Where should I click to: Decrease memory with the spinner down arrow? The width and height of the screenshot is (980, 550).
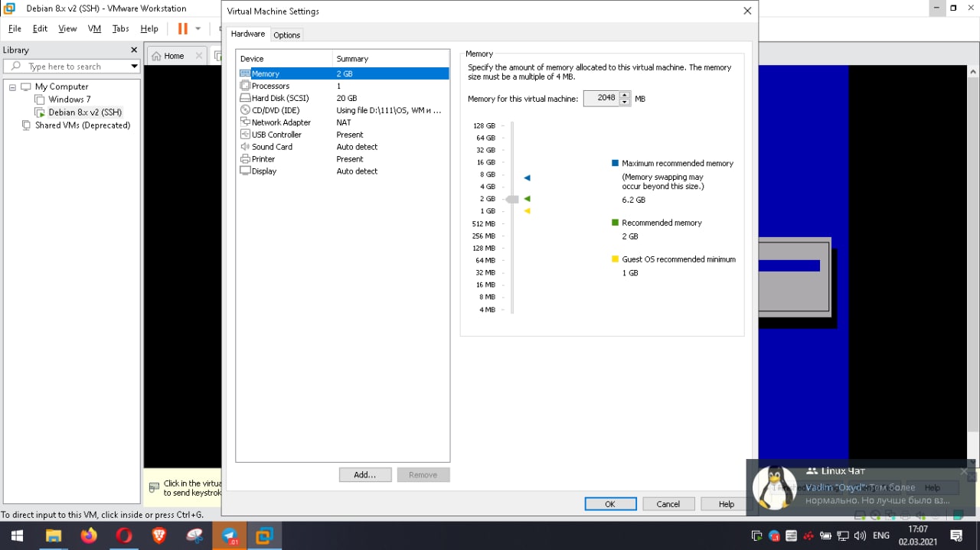pyautogui.click(x=625, y=102)
